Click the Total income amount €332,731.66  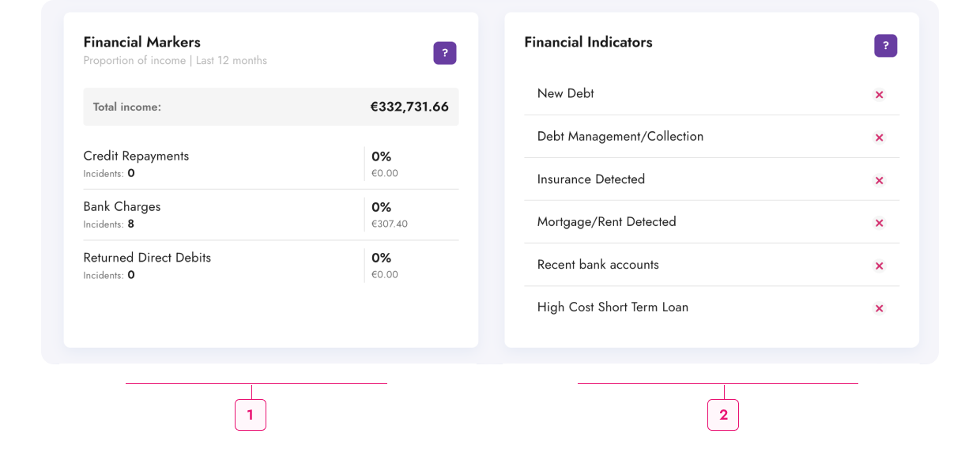coord(409,107)
